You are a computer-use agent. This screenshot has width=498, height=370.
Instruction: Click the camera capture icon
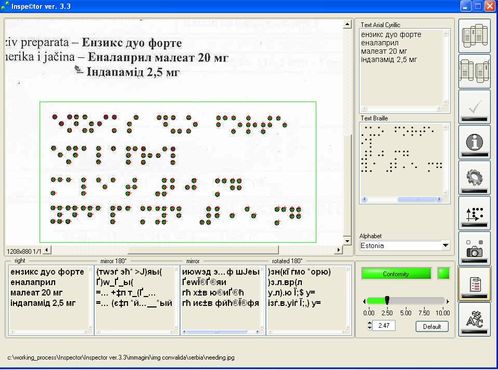[x=474, y=249]
